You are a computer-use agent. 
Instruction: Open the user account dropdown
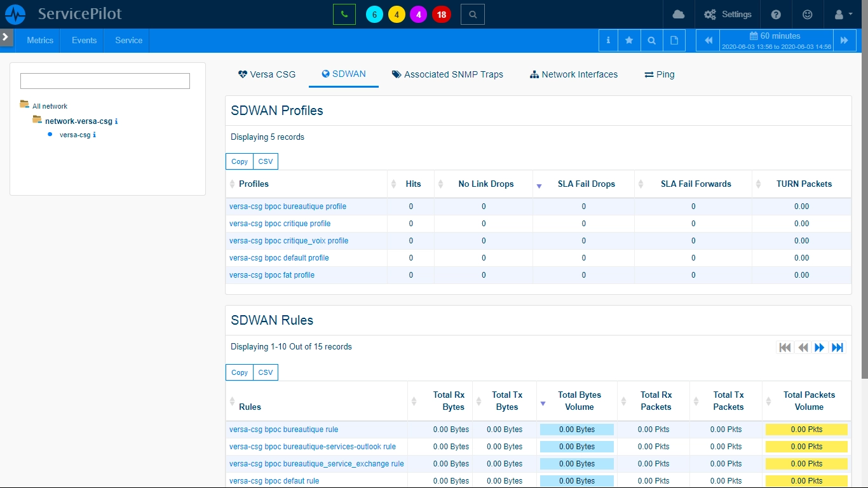pos(843,14)
